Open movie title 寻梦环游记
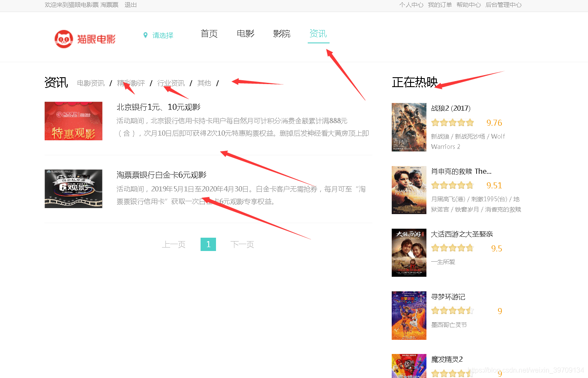 [448, 297]
